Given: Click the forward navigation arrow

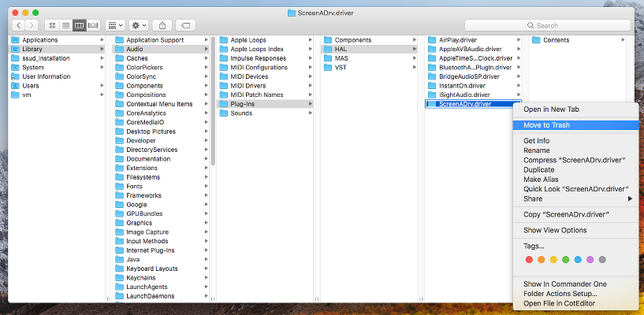Looking at the screenshot, I should (x=32, y=25).
